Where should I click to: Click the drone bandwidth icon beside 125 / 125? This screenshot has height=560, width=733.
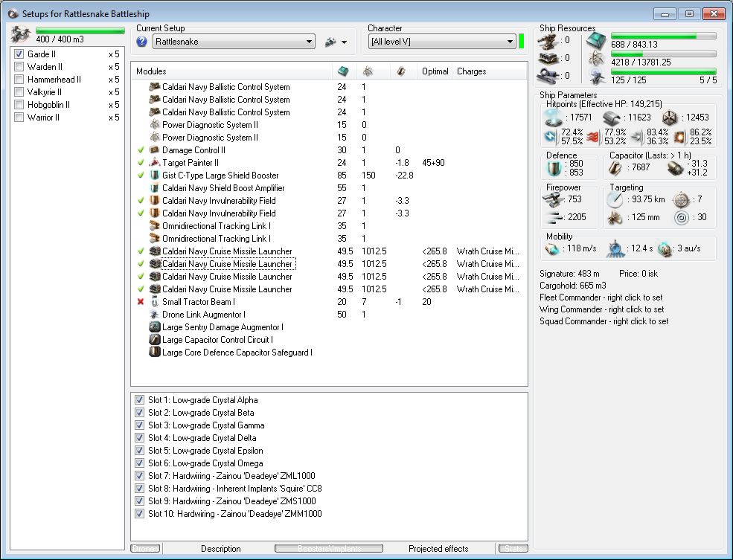(597, 76)
